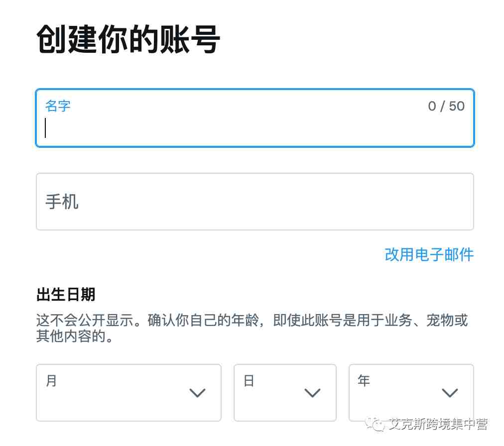Viewport: 504px width, 446px height.
Task: Place cursor at text caret in name field
Action: tap(46, 128)
